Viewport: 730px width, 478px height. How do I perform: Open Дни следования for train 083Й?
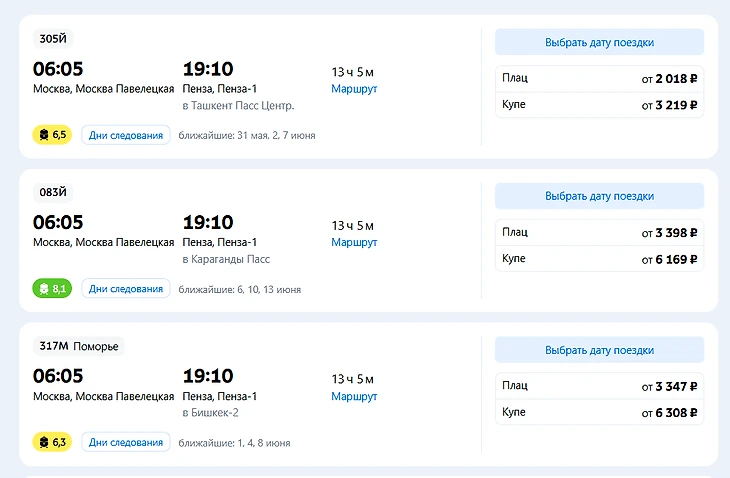click(x=126, y=289)
